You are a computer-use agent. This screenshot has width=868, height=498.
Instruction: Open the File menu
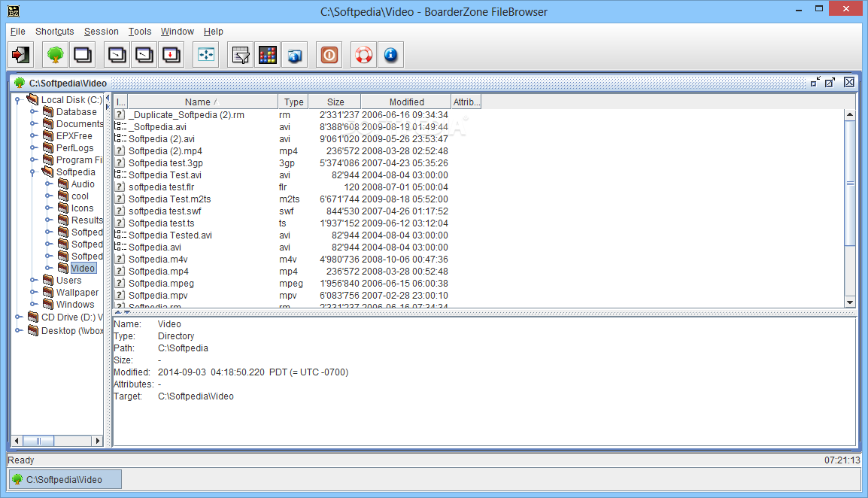(x=18, y=32)
